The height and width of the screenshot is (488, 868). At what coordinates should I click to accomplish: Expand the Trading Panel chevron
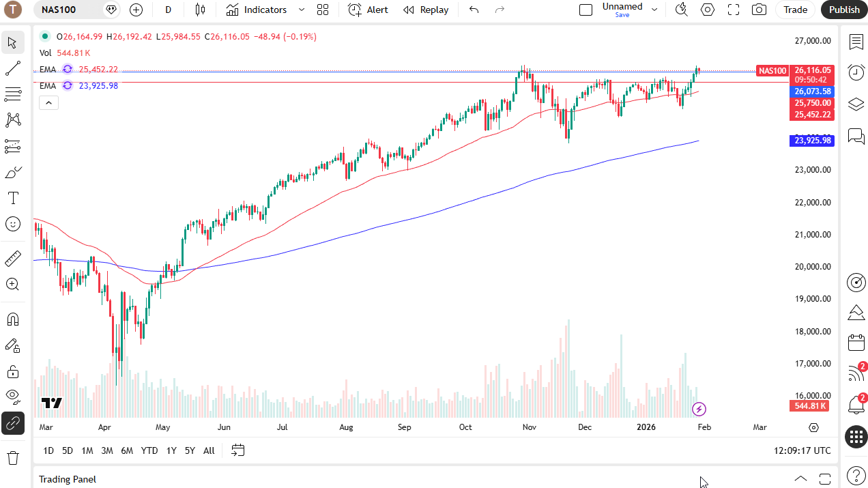pos(800,478)
